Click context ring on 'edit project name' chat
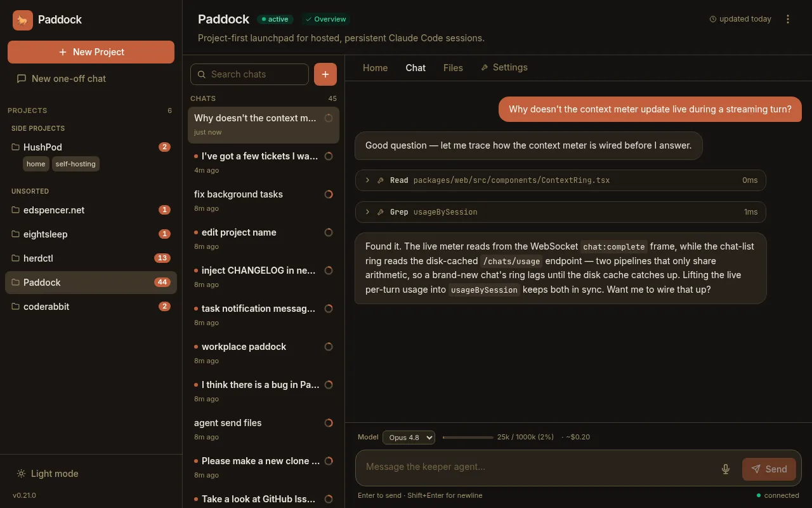Viewport: 812px width, 508px height. (x=329, y=232)
